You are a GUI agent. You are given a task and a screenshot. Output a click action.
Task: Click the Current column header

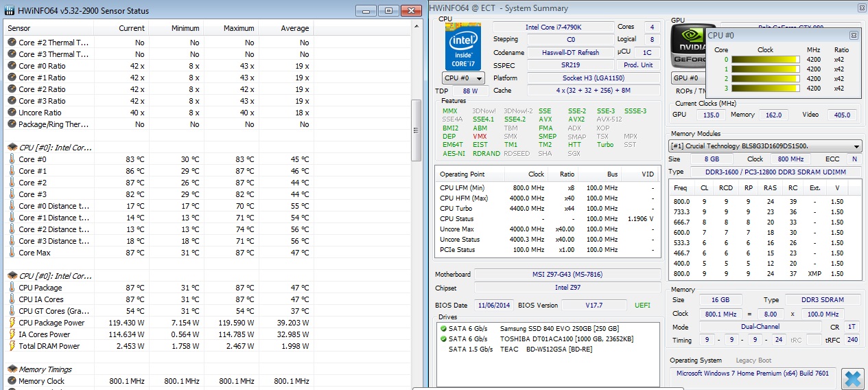(121, 28)
